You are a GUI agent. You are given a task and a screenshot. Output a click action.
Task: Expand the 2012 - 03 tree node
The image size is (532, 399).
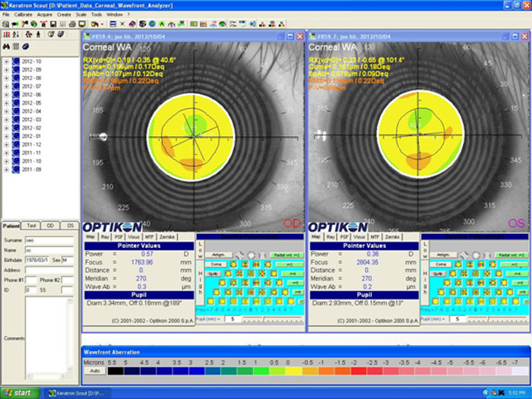tap(6, 120)
